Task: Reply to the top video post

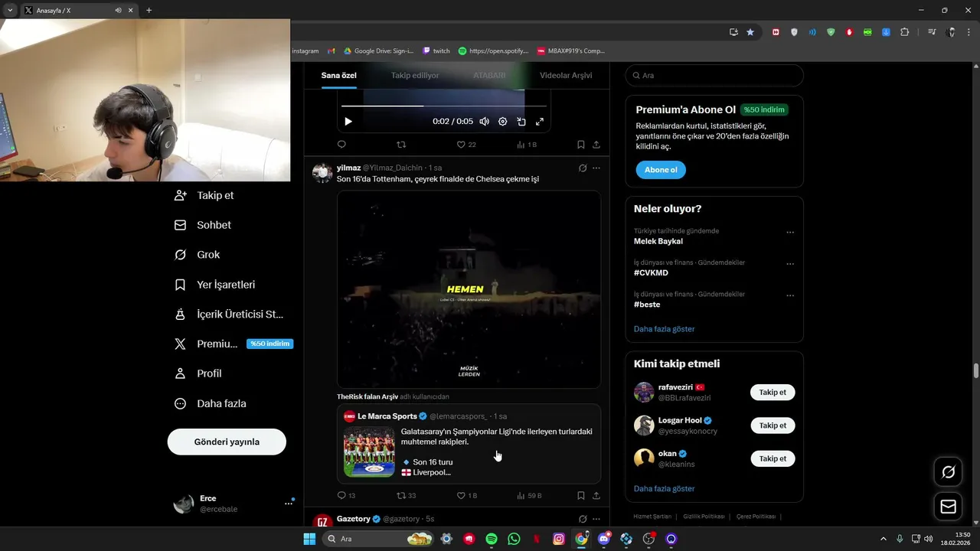Action: click(x=341, y=145)
